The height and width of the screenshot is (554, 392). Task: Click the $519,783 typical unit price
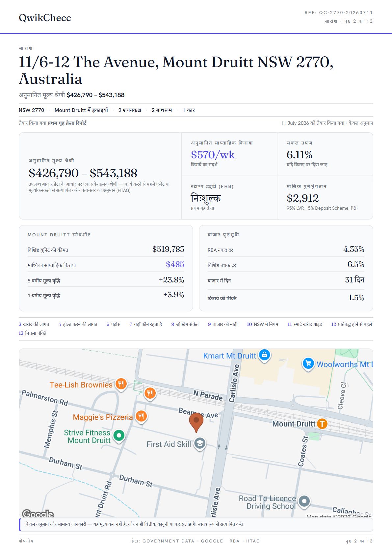pyautogui.click(x=168, y=249)
